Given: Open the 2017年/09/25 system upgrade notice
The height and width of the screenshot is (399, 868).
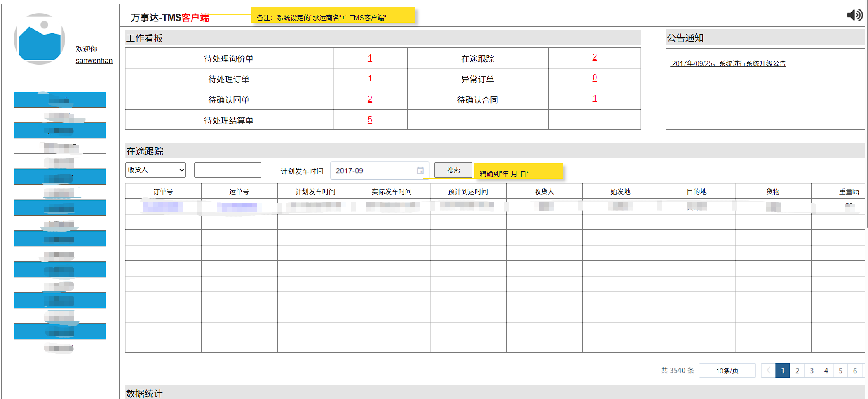Looking at the screenshot, I should point(728,63).
